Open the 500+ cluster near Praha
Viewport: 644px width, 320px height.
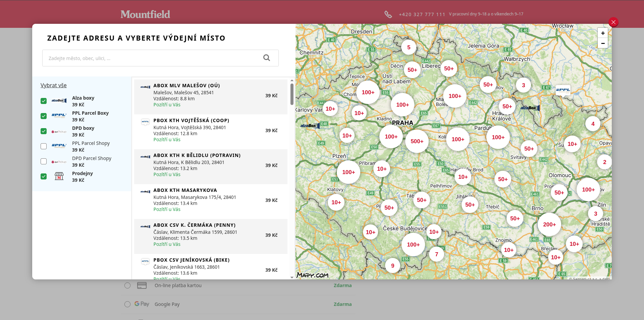click(417, 141)
